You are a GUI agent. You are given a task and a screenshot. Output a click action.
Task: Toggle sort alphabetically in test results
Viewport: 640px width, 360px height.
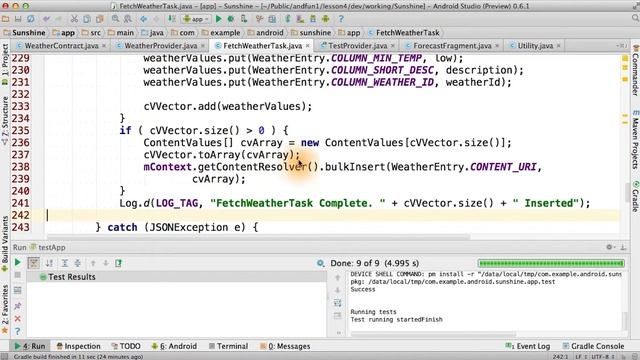click(x=49, y=263)
